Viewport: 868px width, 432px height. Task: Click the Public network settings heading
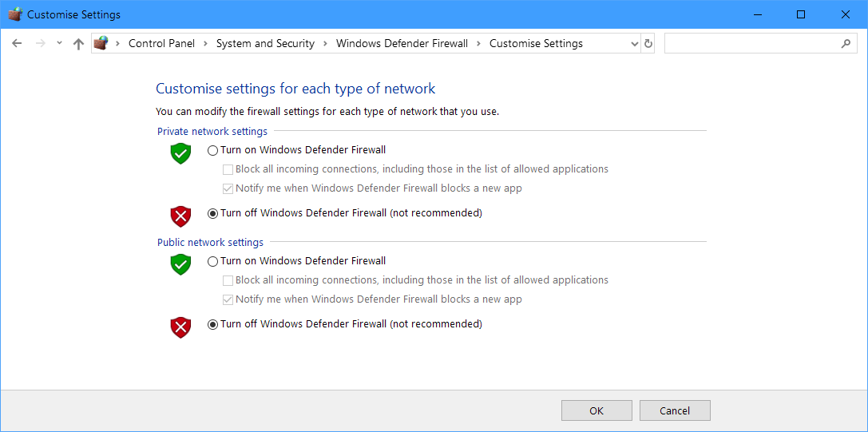pos(210,242)
